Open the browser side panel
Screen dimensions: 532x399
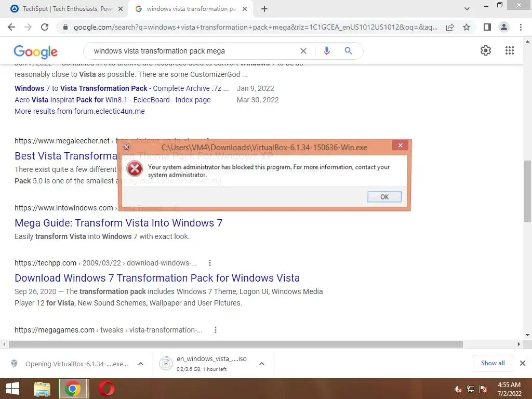487,27
